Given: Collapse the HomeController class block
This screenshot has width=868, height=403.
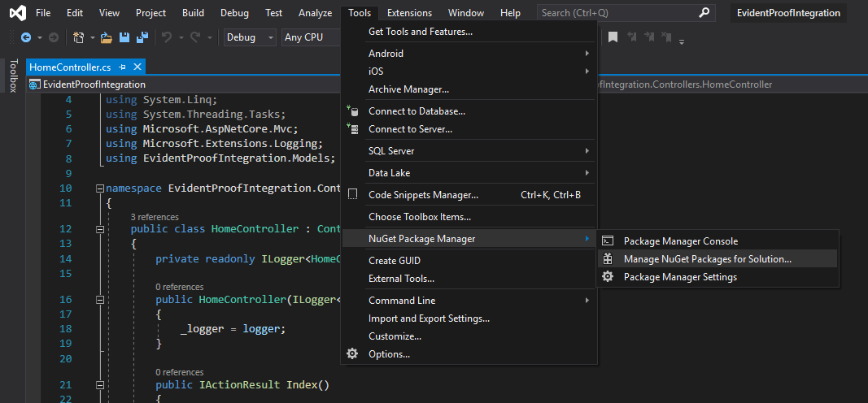Looking at the screenshot, I should tap(99, 229).
